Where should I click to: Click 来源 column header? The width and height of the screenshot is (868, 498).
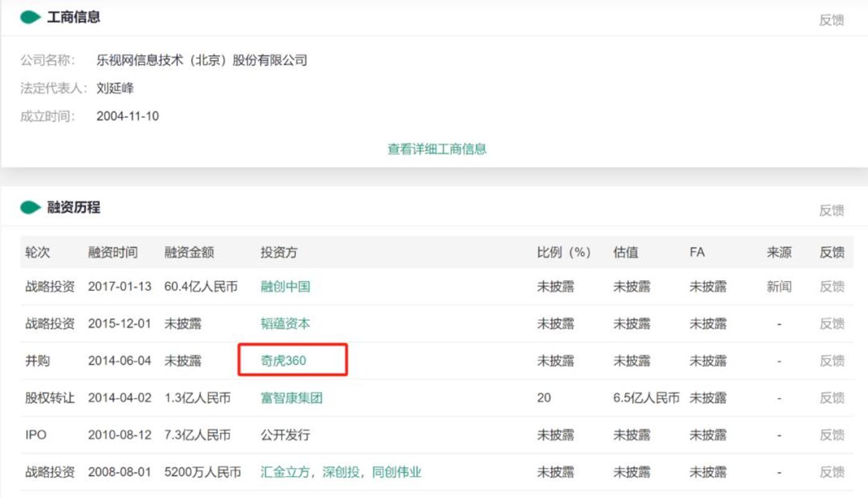tap(779, 252)
